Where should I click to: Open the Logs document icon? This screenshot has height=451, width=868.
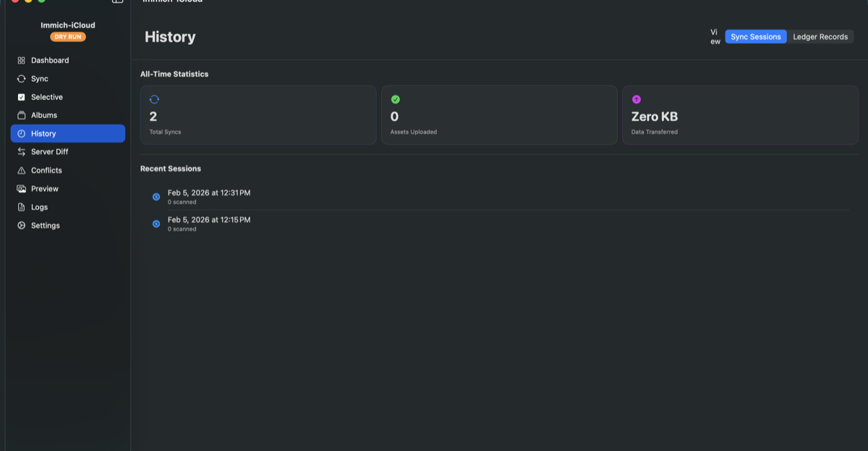(x=21, y=207)
